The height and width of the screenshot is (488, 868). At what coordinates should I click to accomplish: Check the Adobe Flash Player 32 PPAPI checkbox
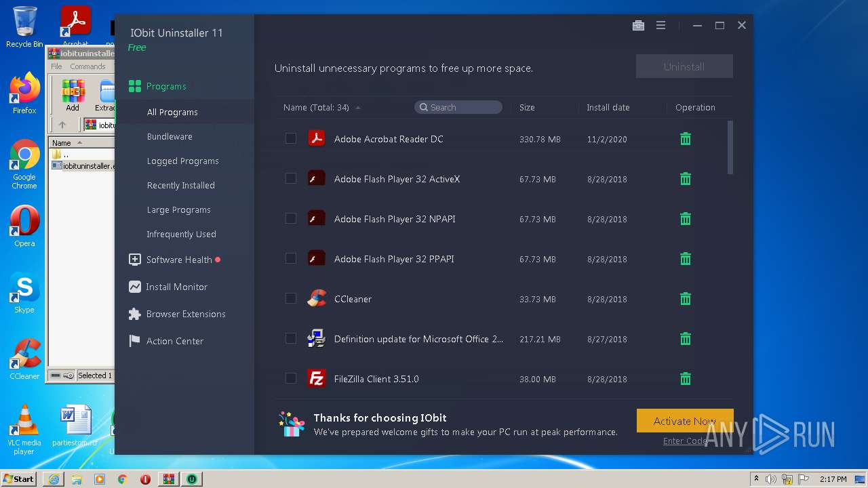291,258
